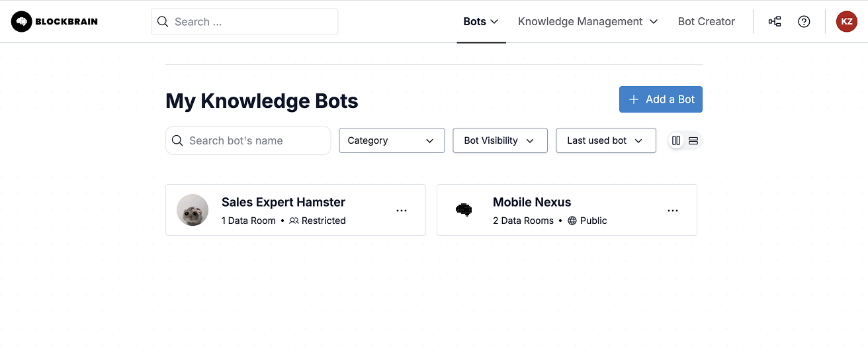868x361 pixels.
Task: Switch to list row view
Action: coord(693,140)
